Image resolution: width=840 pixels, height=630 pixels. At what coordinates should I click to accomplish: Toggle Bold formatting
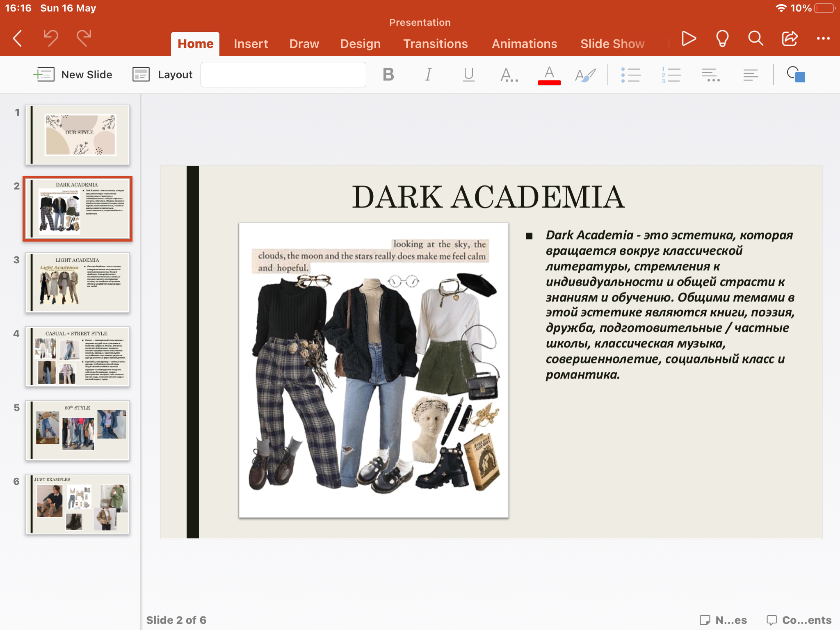[388, 75]
